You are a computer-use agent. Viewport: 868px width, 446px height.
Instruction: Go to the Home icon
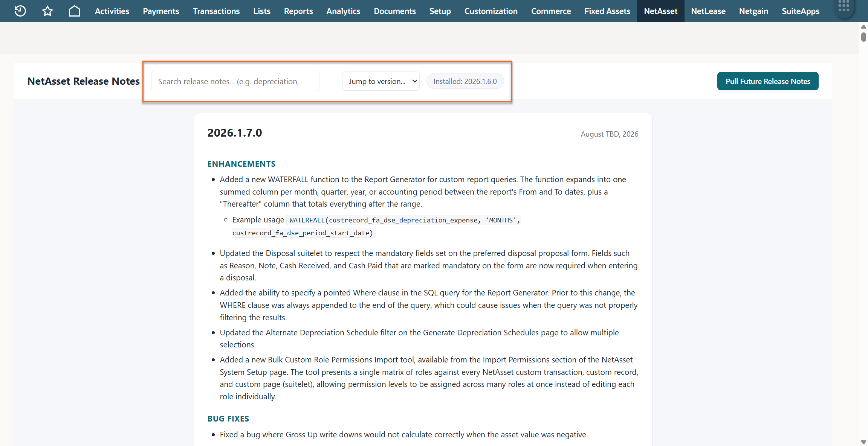(x=75, y=11)
